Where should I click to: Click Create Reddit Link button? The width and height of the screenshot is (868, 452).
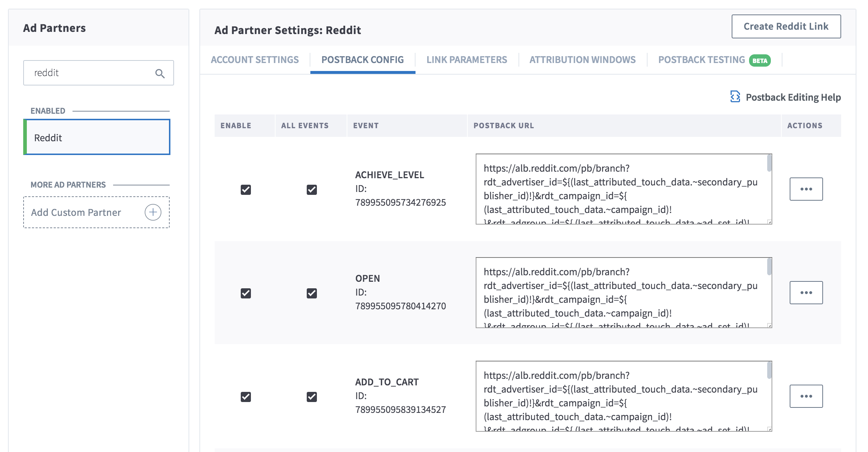(786, 26)
